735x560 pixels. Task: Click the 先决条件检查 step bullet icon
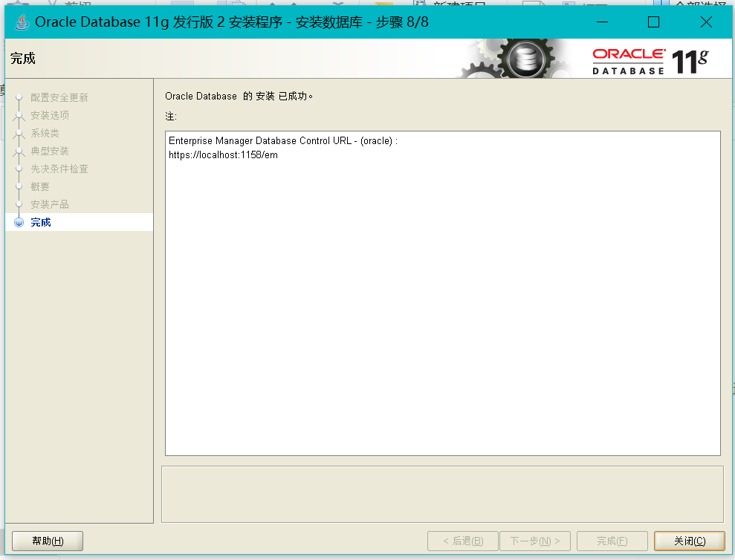pos(18,169)
